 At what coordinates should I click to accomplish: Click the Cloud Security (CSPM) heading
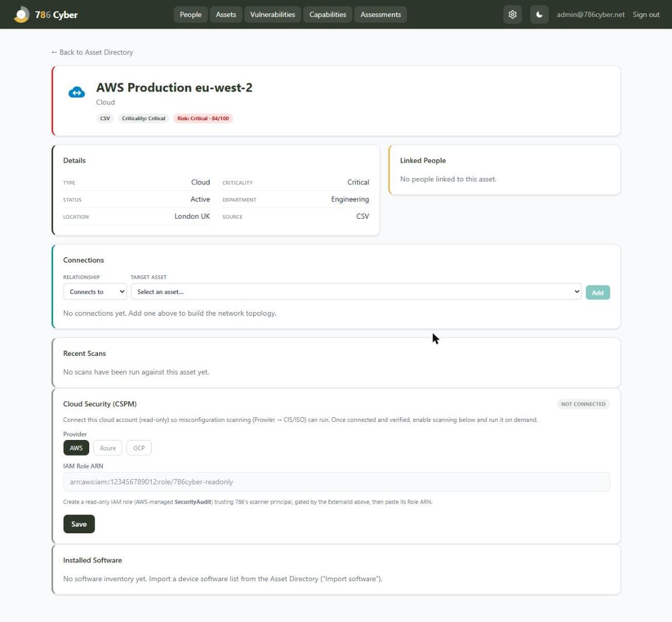pyautogui.click(x=100, y=404)
